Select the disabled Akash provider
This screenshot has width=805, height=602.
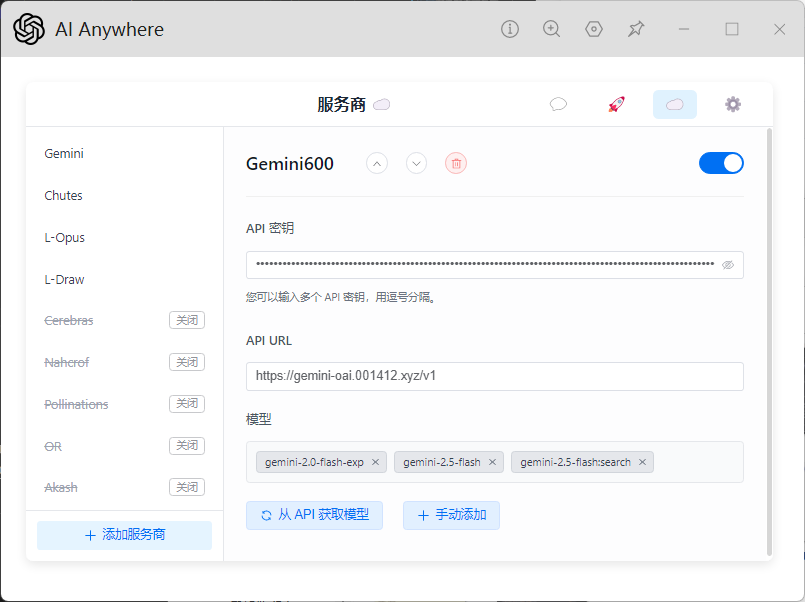click(x=61, y=488)
